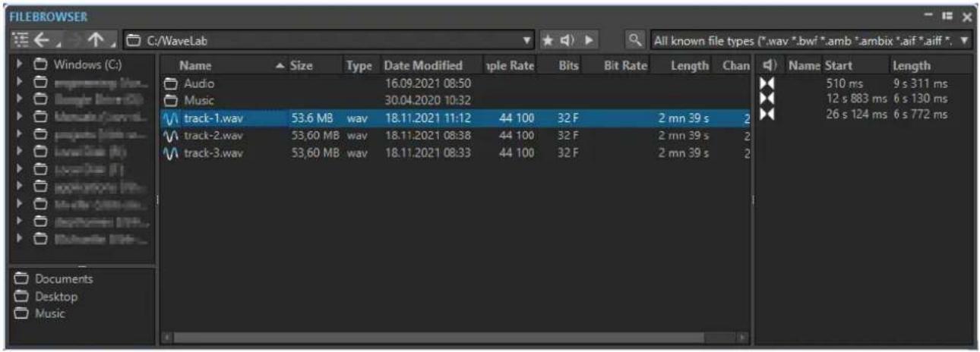
Task: Click the Bit Rate column header
Action: [x=624, y=66]
